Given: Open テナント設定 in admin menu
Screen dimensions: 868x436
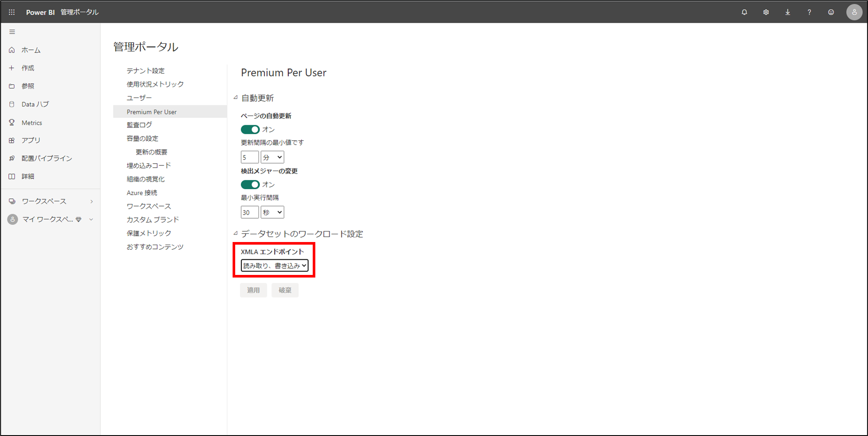Looking at the screenshot, I should coord(146,71).
